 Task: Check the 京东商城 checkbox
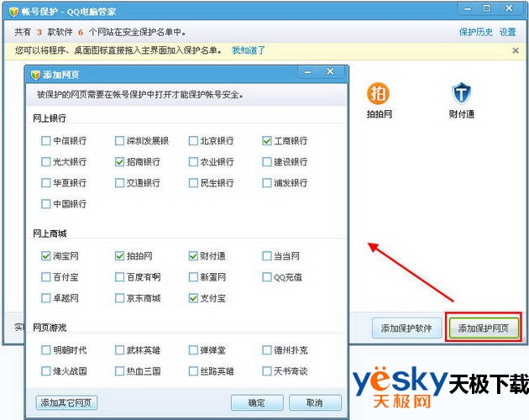coord(119,298)
